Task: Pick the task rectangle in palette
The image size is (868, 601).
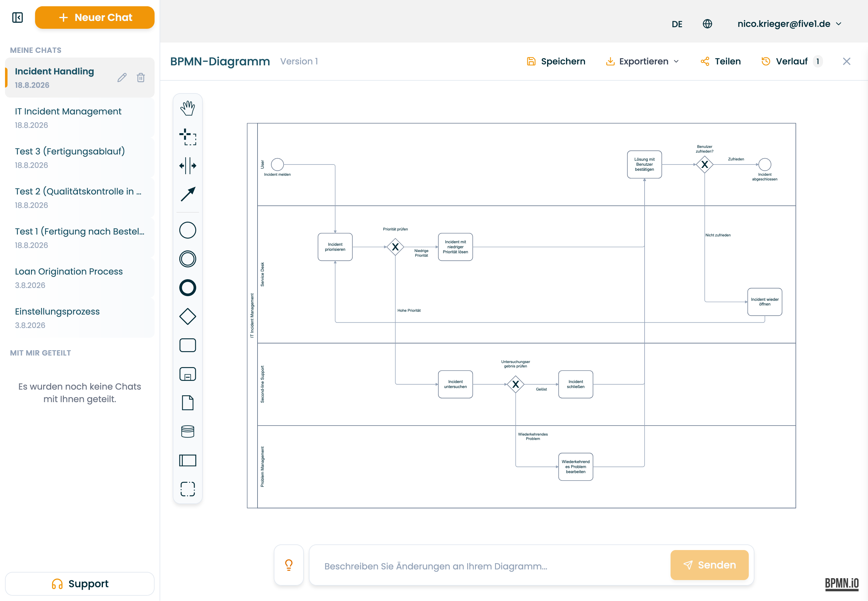Action: [188, 345]
